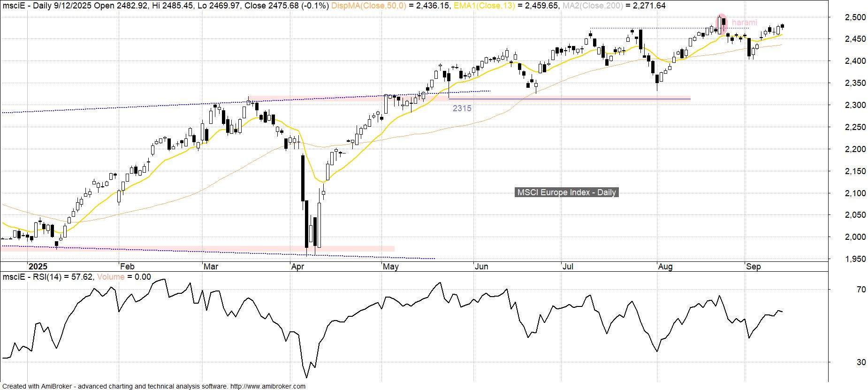Click the 'MSCI Europe Index - Daily' label box
This screenshot has width=868, height=390.
click(x=566, y=192)
